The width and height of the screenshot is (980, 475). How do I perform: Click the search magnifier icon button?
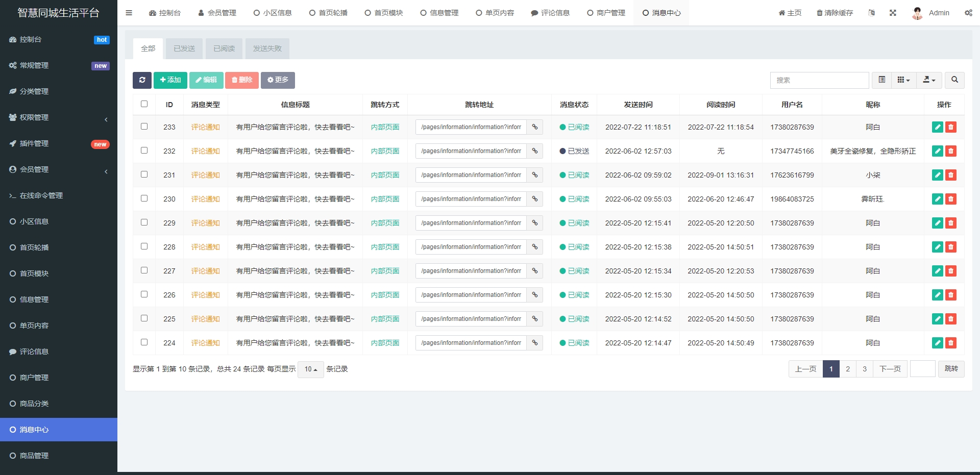[x=954, y=80]
